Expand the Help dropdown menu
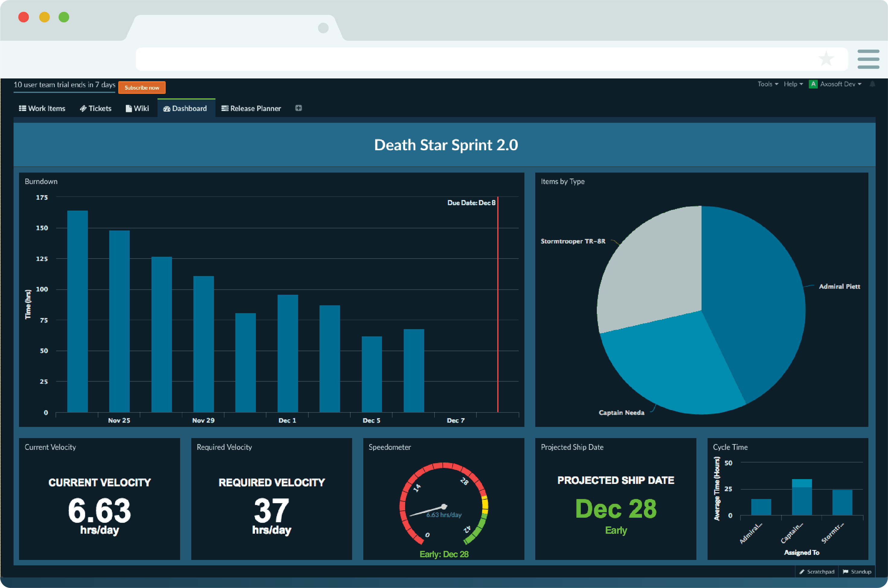Screen dimensions: 888x588 (x=793, y=84)
